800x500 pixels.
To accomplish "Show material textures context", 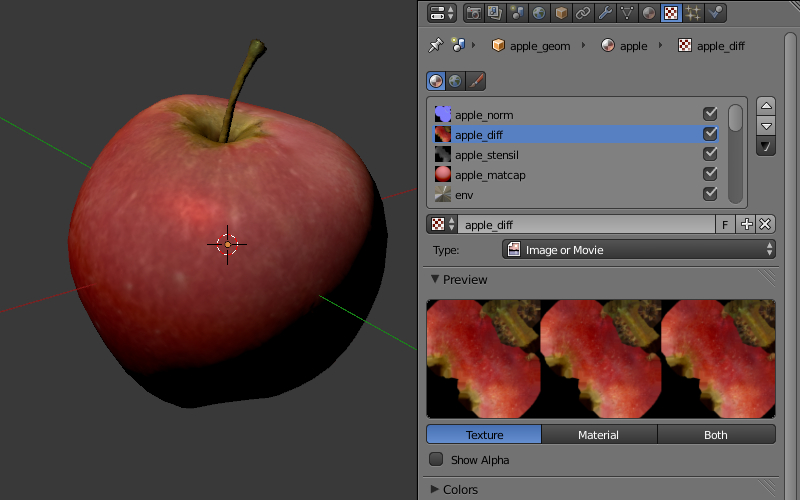I will pyautogui.click(x=436, y=81).
